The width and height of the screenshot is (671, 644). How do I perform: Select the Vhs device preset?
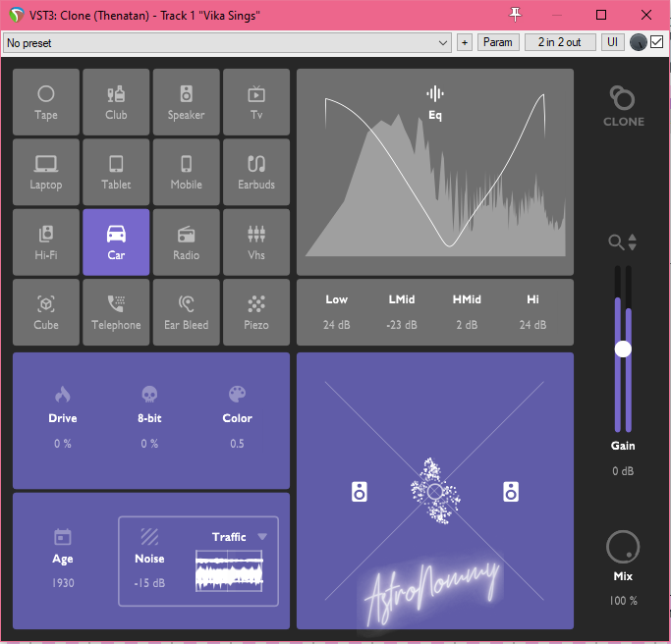[x=256, y=242]
